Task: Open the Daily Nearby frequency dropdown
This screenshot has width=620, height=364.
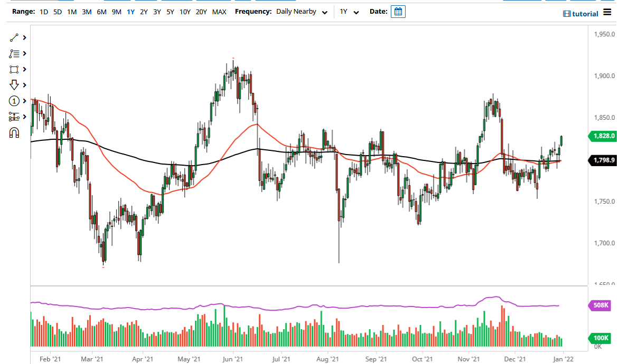Action: (x=302, y=12)
